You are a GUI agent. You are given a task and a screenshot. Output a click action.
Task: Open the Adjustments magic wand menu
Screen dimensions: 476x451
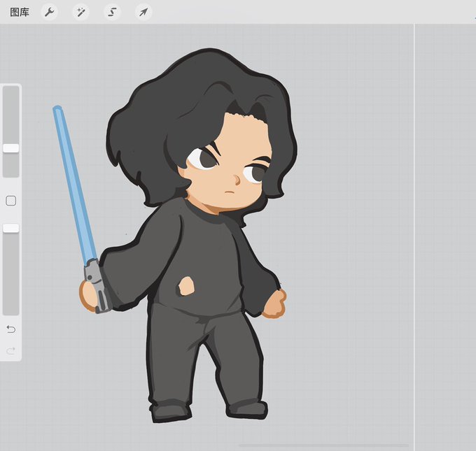point(80,13)
